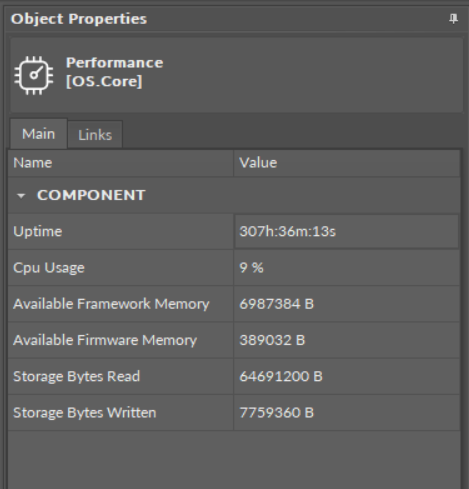
Task: Click the COMPONENT group header label
Action: [x=91, y=195]
